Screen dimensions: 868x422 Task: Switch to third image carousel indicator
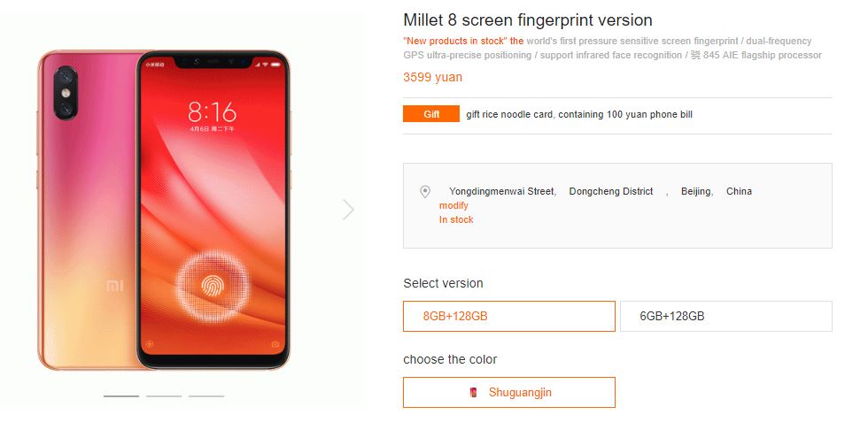click(x=205, y=396)
